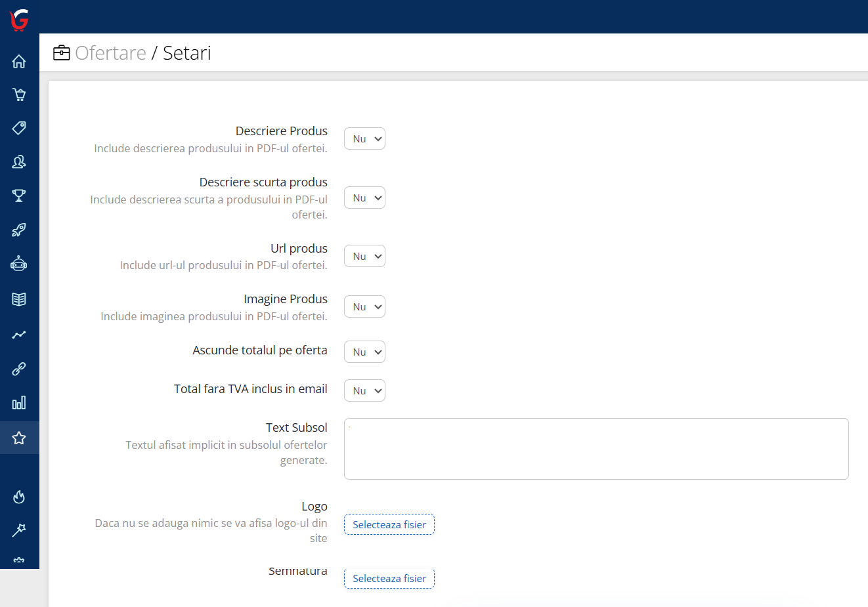
Task: Click the Descriere scurta produs label
Action: click(263, 182)
